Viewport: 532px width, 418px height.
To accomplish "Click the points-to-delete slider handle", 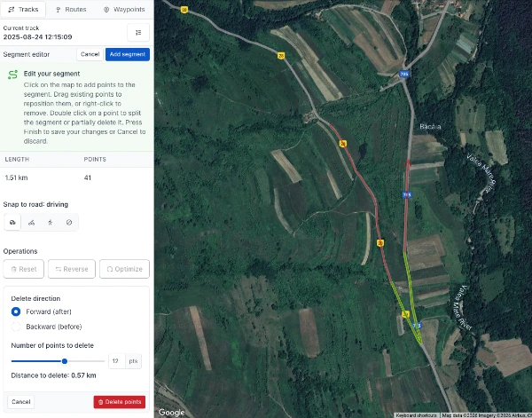I will tap(65, 361).
